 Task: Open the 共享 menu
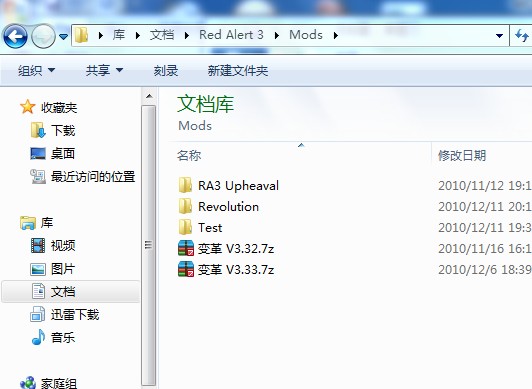pyautogui.click(x=104, y=71)
